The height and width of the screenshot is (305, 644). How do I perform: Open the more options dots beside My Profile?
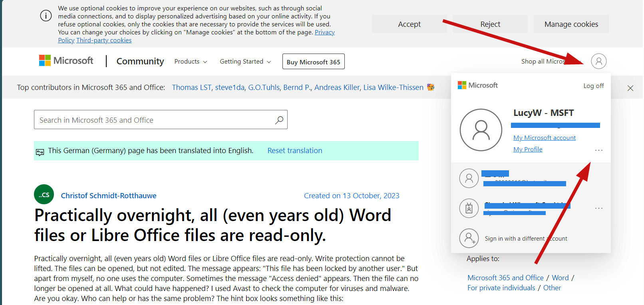coord(598,150)
